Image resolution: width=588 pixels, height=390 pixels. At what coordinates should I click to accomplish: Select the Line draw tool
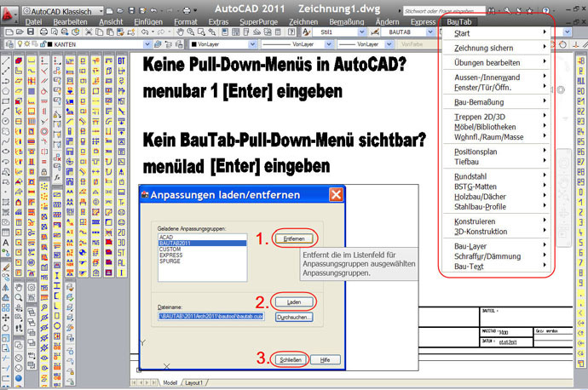pos(6,60)
